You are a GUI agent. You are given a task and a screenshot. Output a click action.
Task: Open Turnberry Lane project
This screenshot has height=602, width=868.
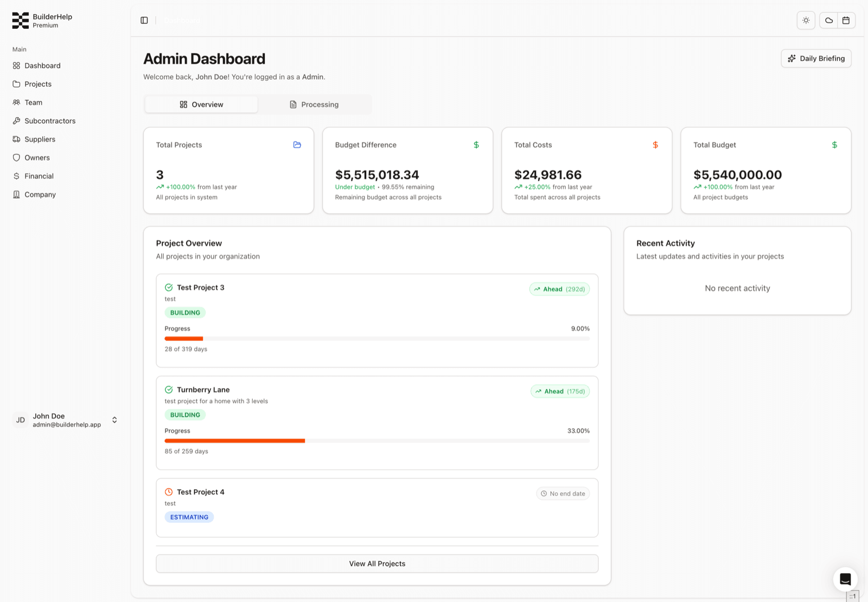[203, 390]
